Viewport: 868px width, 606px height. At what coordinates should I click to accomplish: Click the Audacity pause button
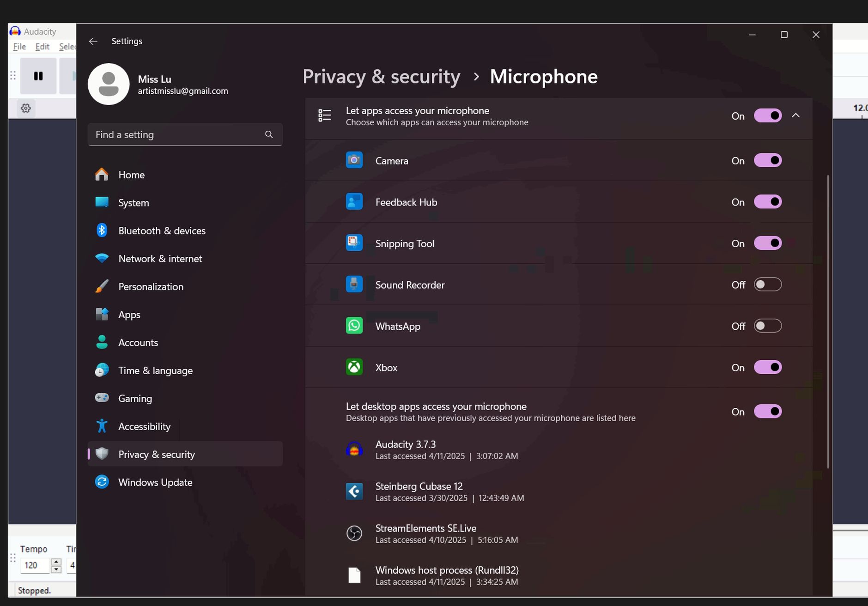38,76
